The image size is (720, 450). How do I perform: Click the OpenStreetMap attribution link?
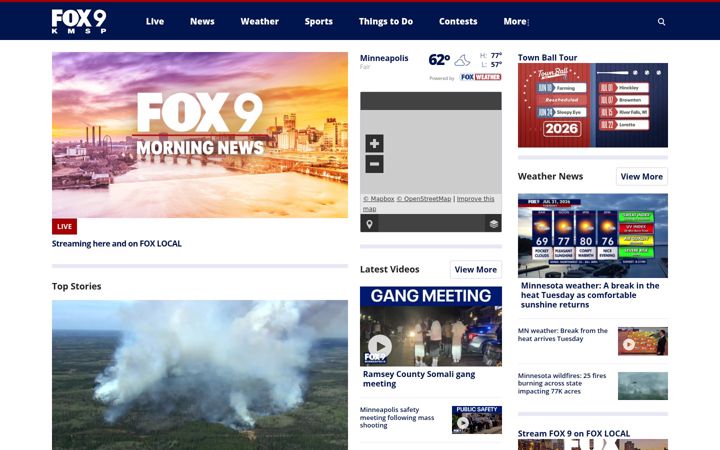point(424,199)
